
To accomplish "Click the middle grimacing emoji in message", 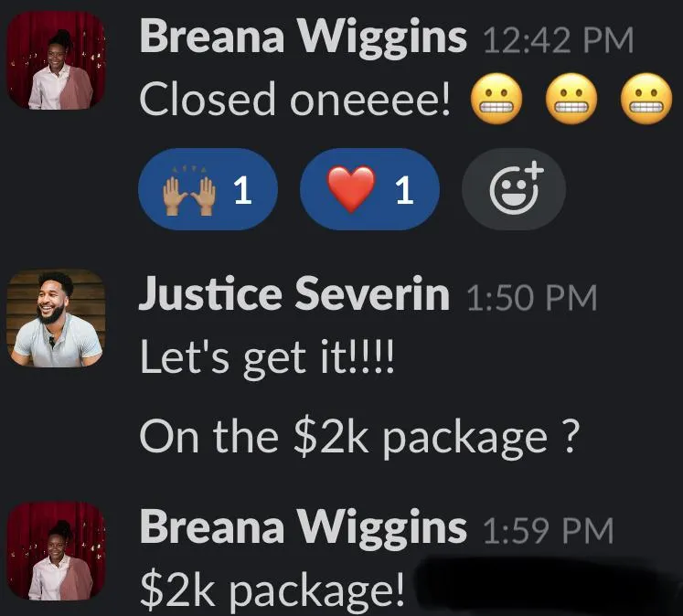I will (x=571, y=99).
